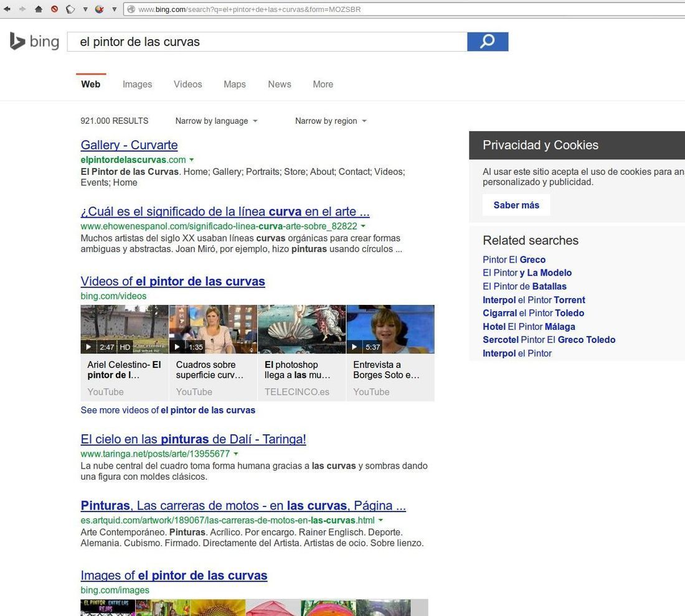The image size is (685, 616).
Task: Click the 'Saber más' cookies button
Action: click(x=516, y=205)
